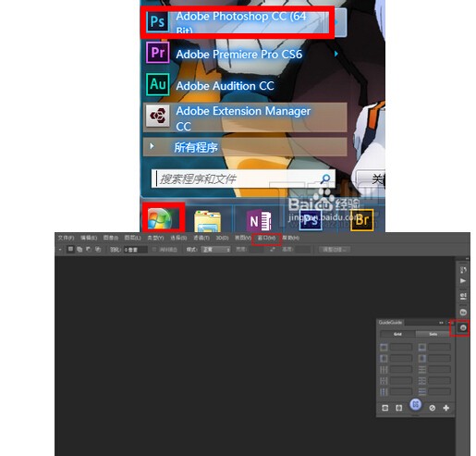Open the Actions play icon in dock
The image size is (476, 456).
pos(463,281)
